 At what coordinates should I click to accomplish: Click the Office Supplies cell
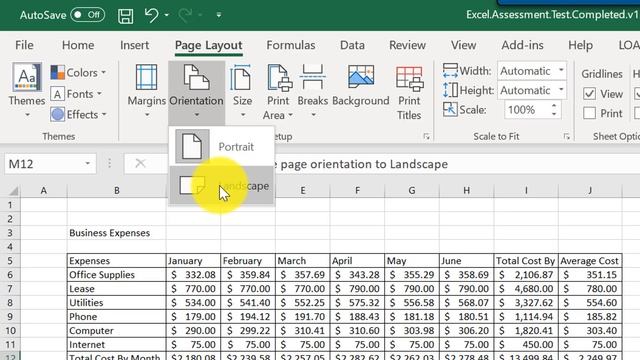click(117, 275)
